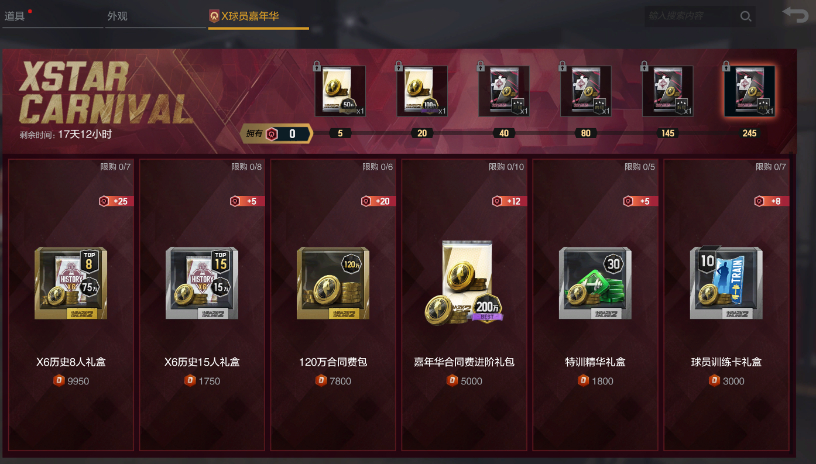Select the X6历史15人礼盒 box icon
This screenshot has width=816, height=464.
pos(202,283)
